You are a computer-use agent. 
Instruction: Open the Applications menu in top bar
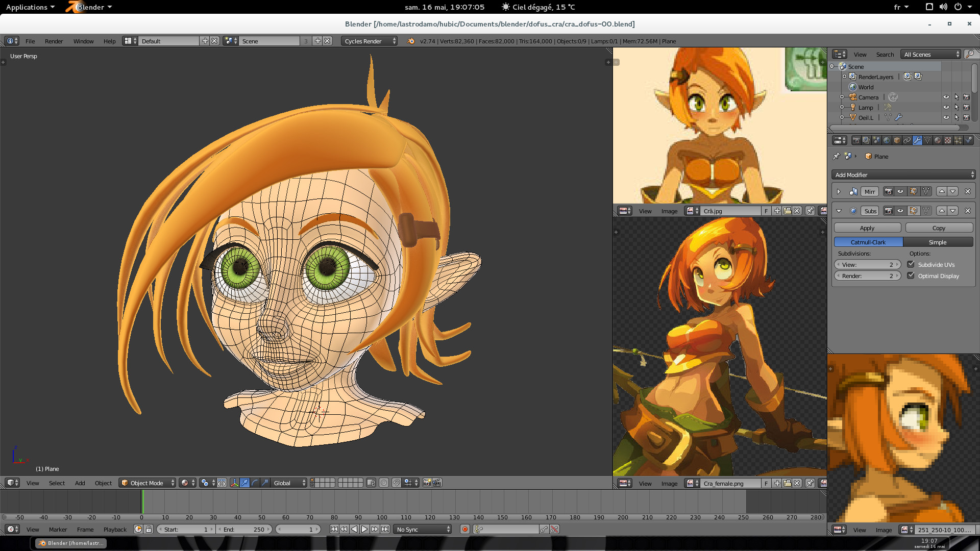pos(30,7)
